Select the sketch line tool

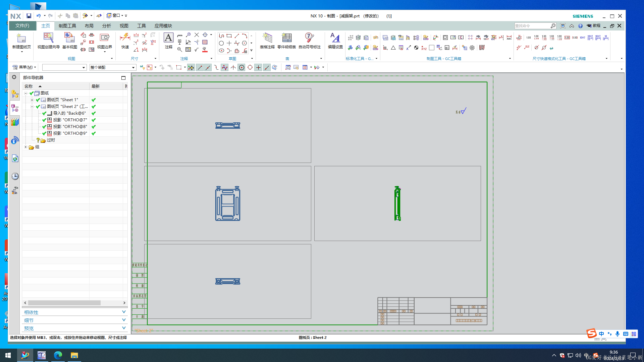pyautogui.click(x=237, y=36)
